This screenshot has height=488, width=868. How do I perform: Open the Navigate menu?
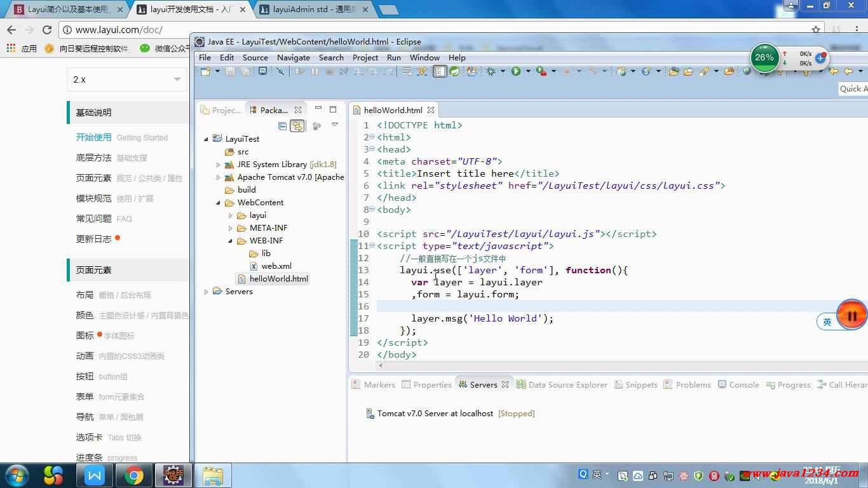click(x=294, y=57)
